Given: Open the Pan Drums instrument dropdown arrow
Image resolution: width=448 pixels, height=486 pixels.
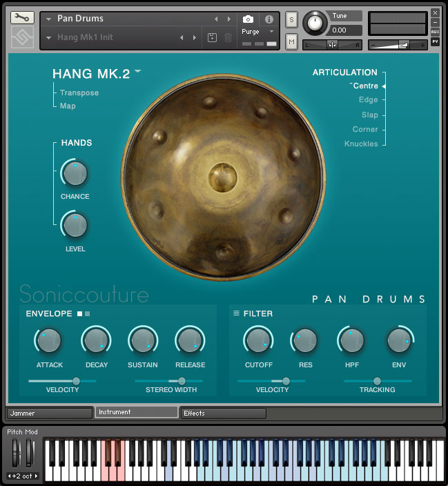Looking at the screenshot, I should pyautogui.click(x=49, y=19).
